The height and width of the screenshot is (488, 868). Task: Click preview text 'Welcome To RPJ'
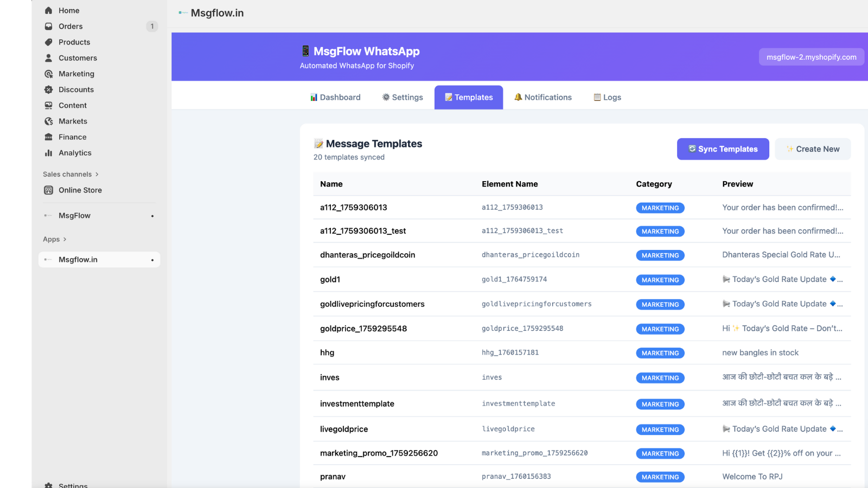coord(752,477)
